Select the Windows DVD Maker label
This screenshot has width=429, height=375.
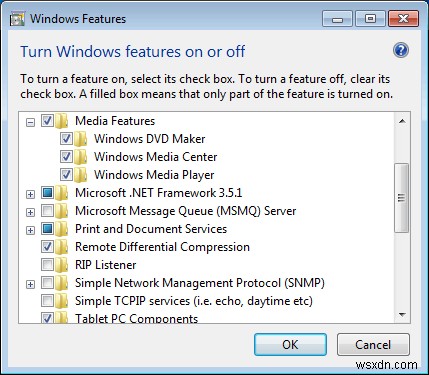pyautogui.click(x=149, y=139)
